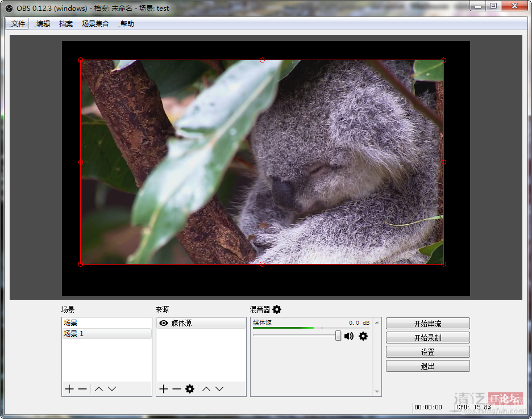Open the 混音器 mixer settings gear

[x=277, y=309]
